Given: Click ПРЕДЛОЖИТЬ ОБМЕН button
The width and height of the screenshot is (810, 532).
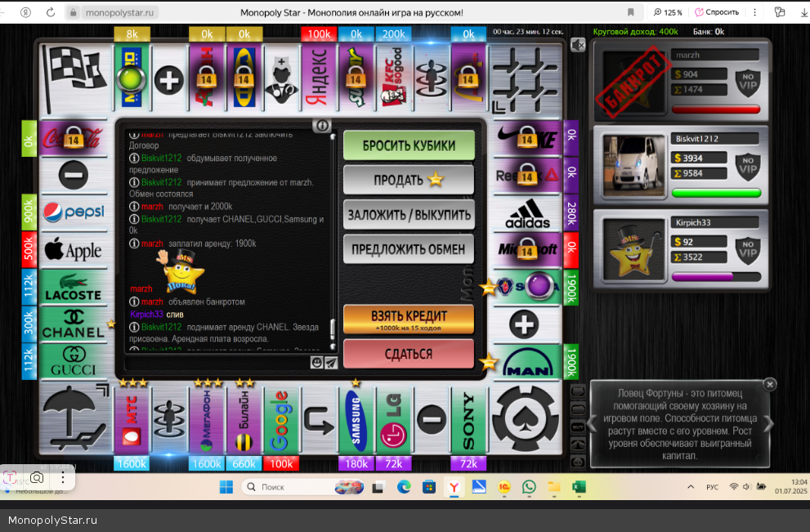Looking at the screenshot, I should (409, 249).
